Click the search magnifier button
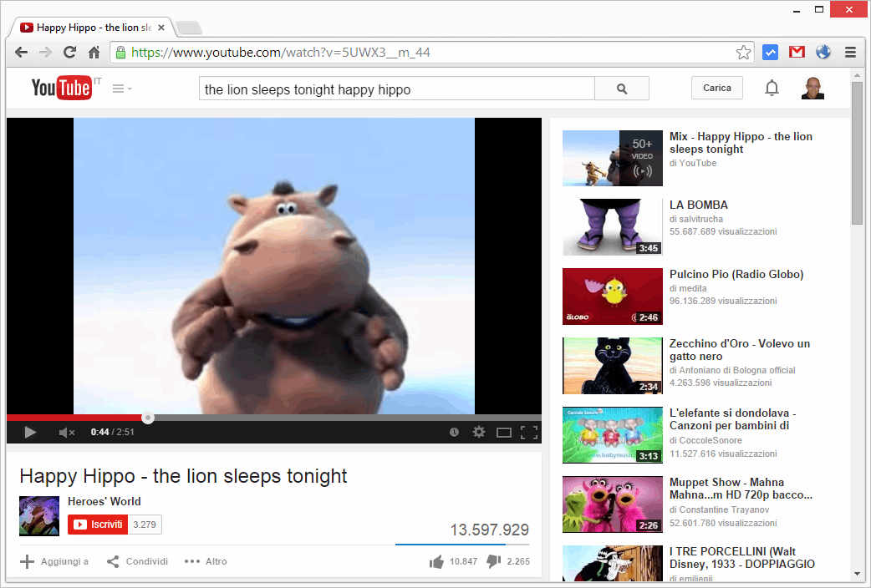The width and height of the screenshot is (871, 588). (622, 89)
